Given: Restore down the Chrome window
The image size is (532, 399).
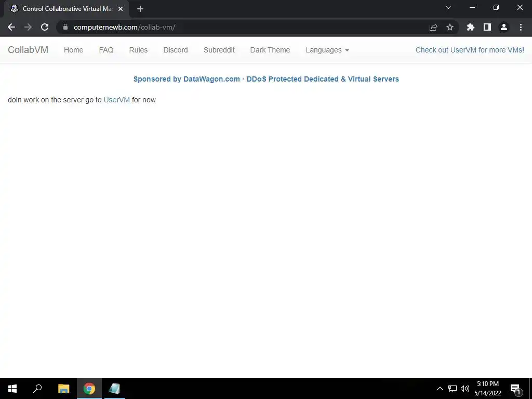Looking at the screenshot, I should point(496,7).
